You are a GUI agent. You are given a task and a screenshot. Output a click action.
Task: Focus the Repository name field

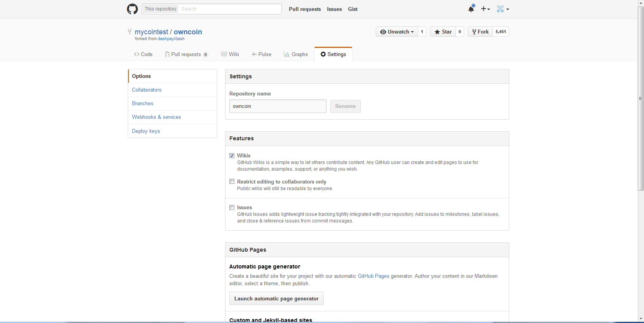point(278,106)
